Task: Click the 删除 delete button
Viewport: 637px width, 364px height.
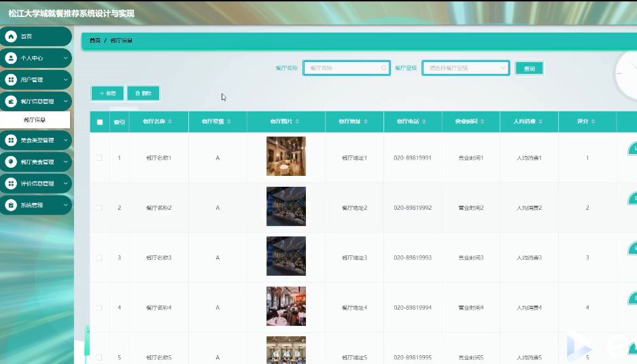Action: coord(143,93)
